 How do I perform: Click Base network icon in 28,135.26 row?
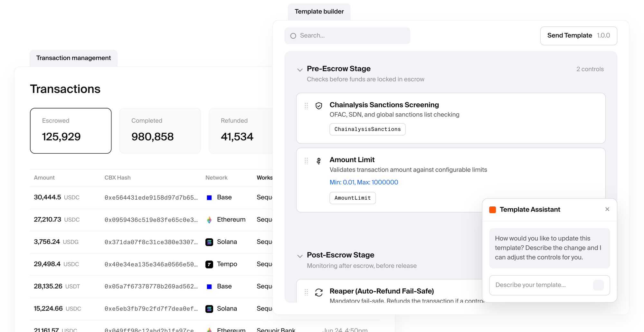tap(209, 287)
